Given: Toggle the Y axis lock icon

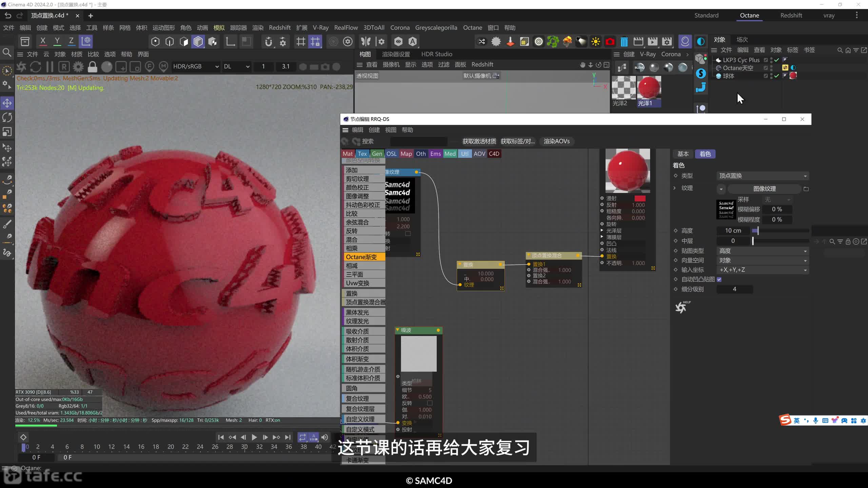Looking at the screenshot, I should tap(57, 41).
